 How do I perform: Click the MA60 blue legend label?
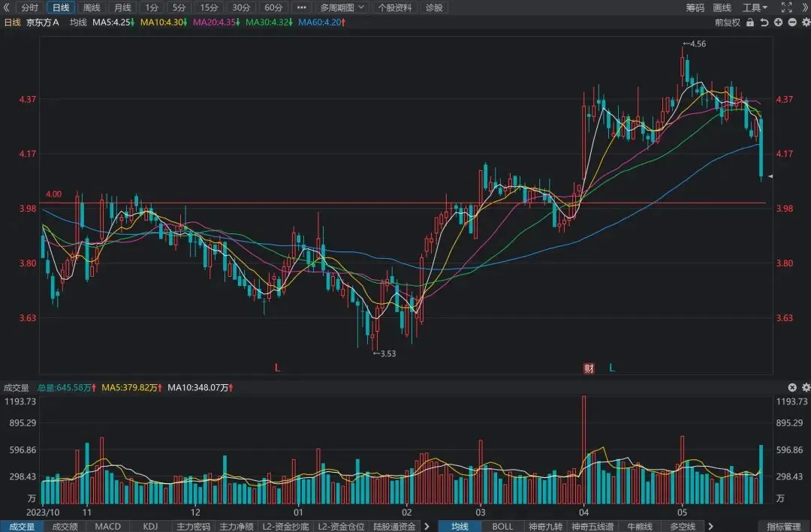click(x=321, y=23)
